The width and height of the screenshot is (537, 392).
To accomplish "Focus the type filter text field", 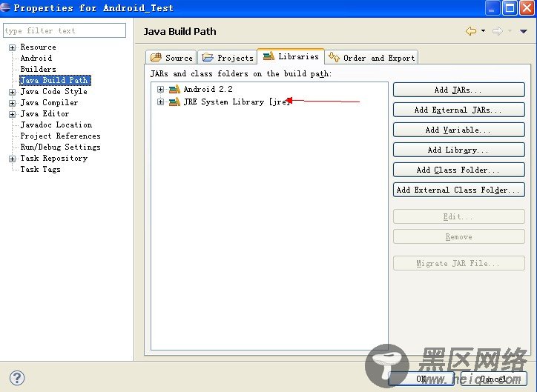I will pos(65,30).
